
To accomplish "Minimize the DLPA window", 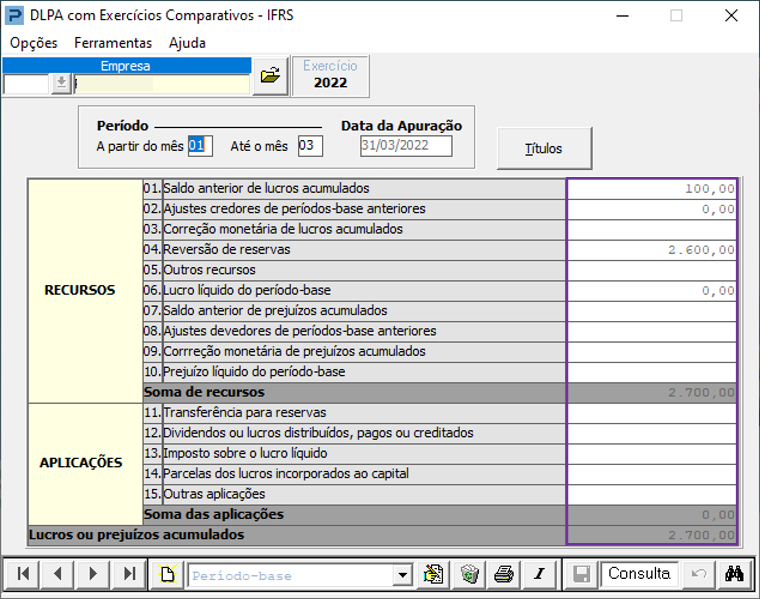I will [622, 16].
